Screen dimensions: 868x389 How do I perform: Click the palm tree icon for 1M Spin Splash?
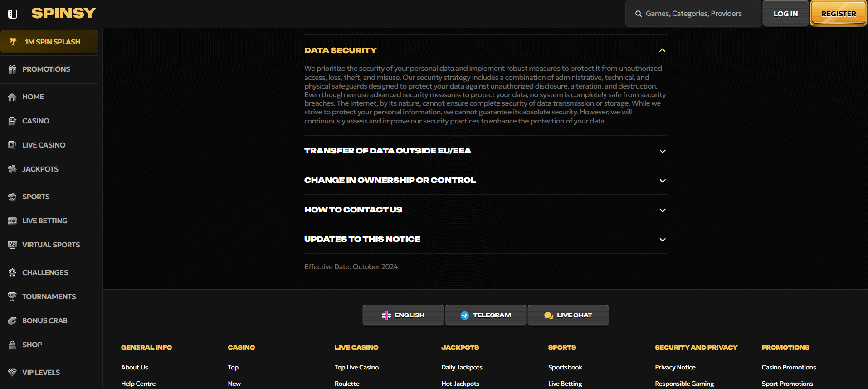click(x=13, y=42)
